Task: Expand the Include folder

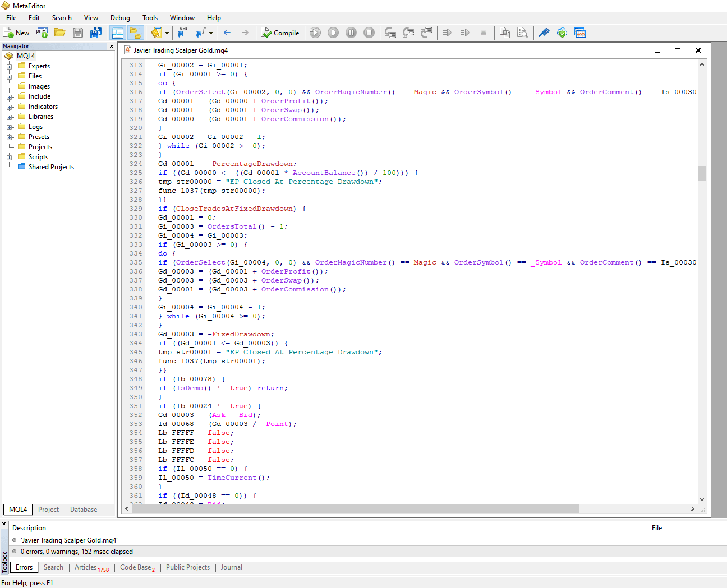Action: [x=10, y=97]
